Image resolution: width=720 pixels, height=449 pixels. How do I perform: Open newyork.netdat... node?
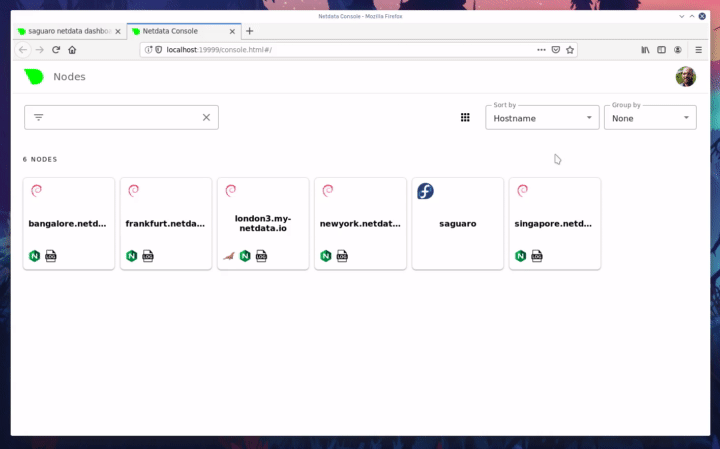tap(360, 224)
